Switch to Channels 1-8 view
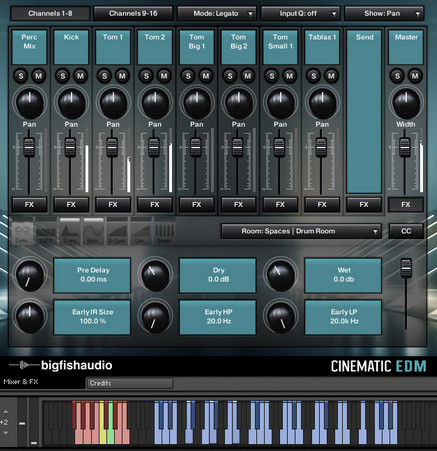This screenshot has width=437, height=451. click(x=50, y=14)
